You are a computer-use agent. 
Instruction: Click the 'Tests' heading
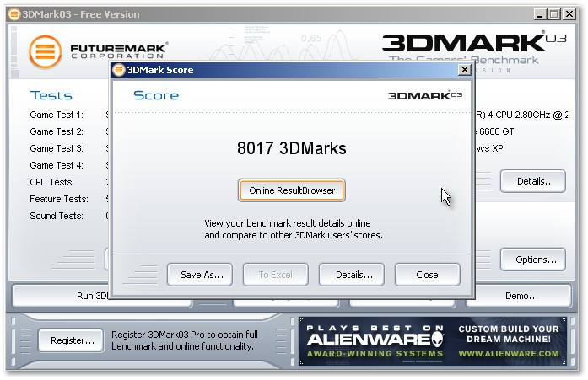(x=51, y=95)
